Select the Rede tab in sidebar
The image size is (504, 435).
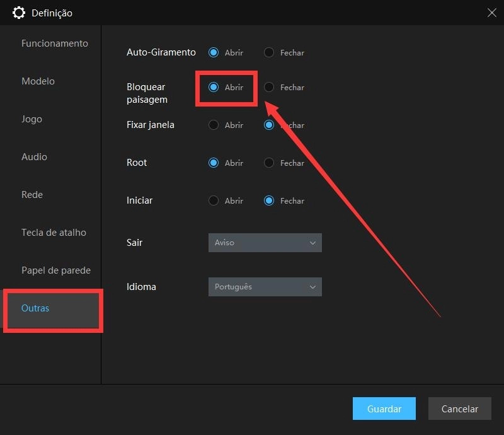tap(32, 195)
